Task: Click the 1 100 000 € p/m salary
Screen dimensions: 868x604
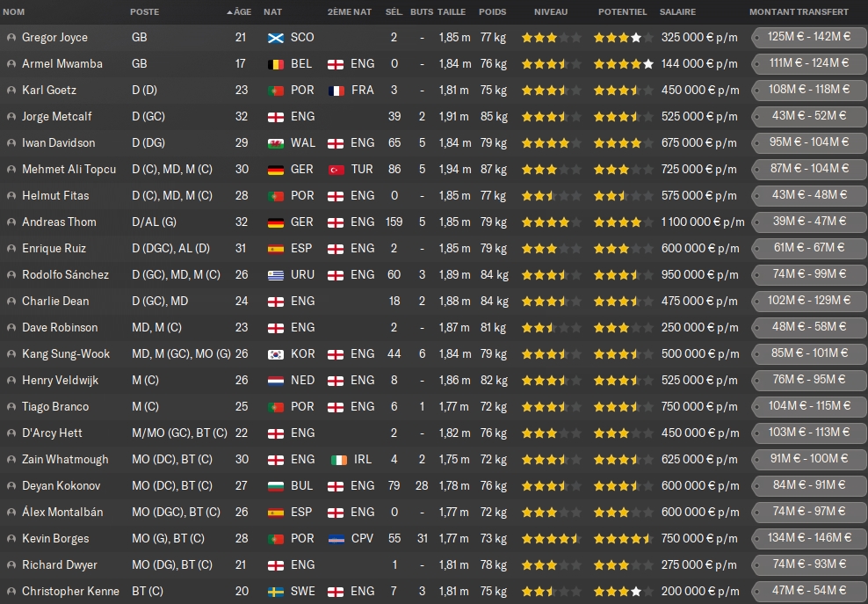Action: (703, 222)
